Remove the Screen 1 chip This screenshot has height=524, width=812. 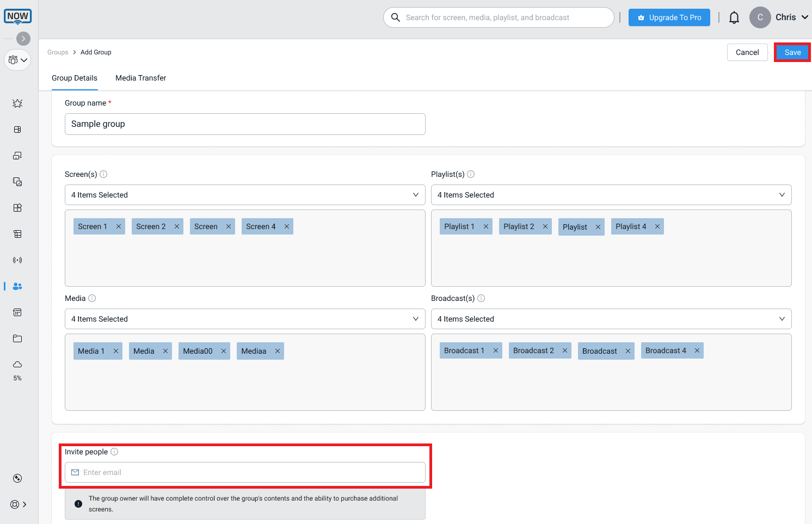119,226
